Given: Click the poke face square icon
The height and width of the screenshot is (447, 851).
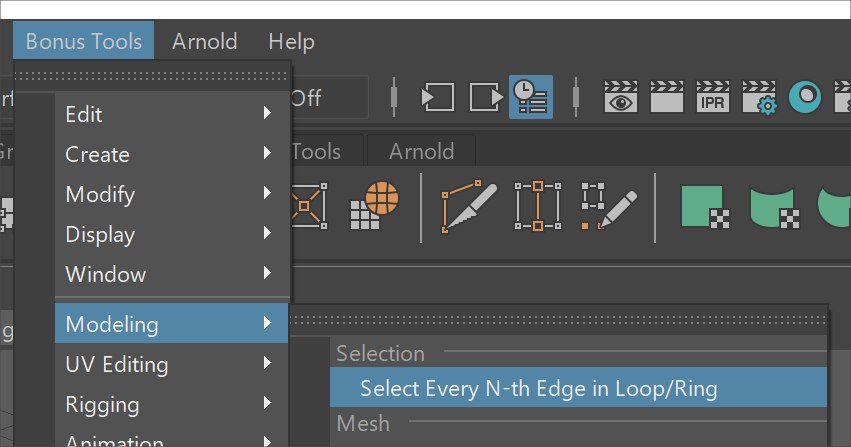Looking at the screenshot, I should pos(309,206).
